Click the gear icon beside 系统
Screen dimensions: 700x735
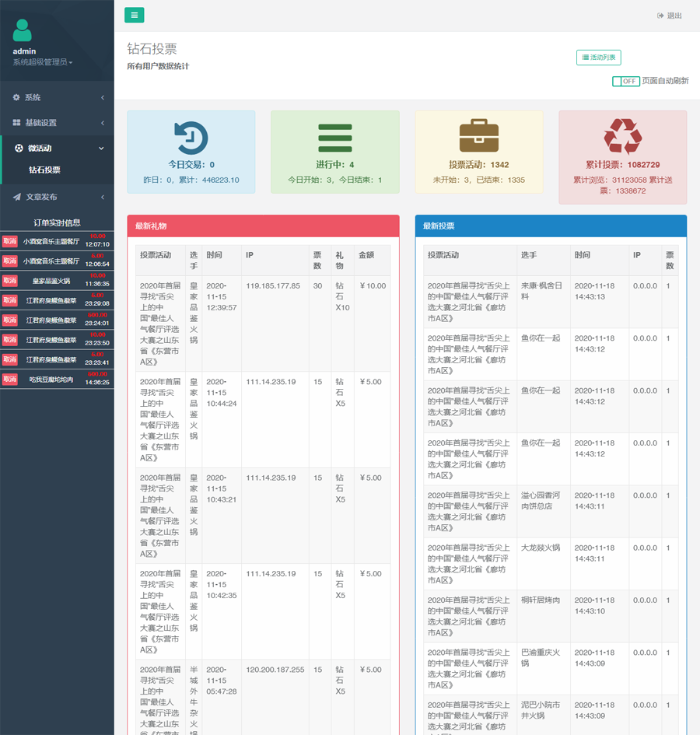tap(16, 97)
